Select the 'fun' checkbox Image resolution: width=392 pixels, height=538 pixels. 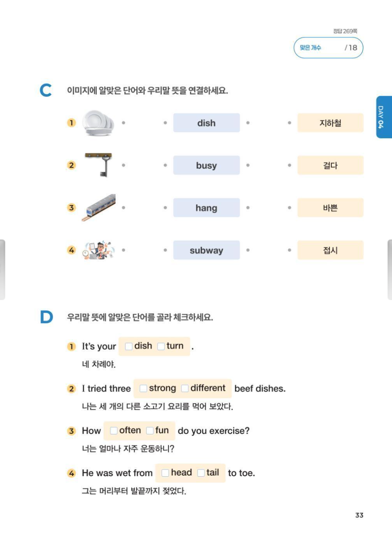pyautogui.click(x=150, y=431)
